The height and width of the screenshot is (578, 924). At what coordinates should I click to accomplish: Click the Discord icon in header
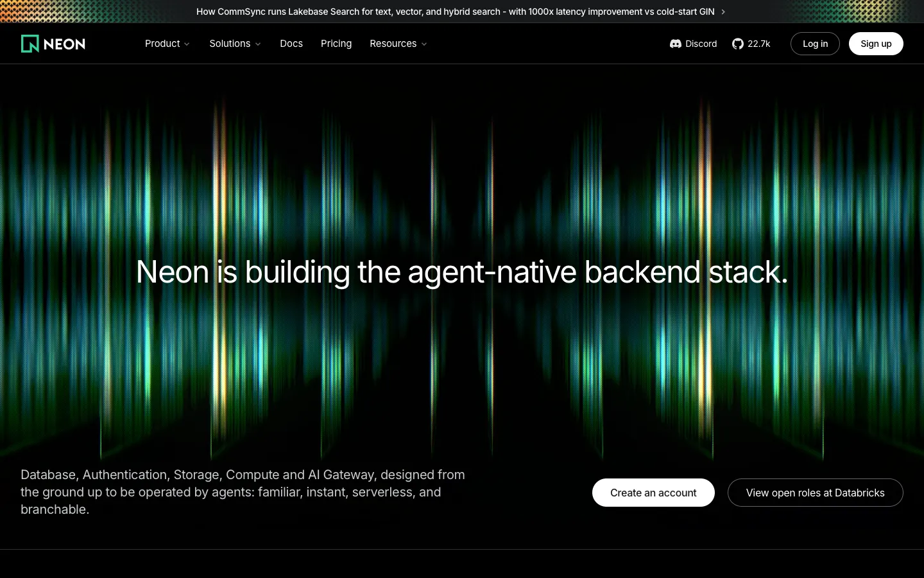(675, 44)
